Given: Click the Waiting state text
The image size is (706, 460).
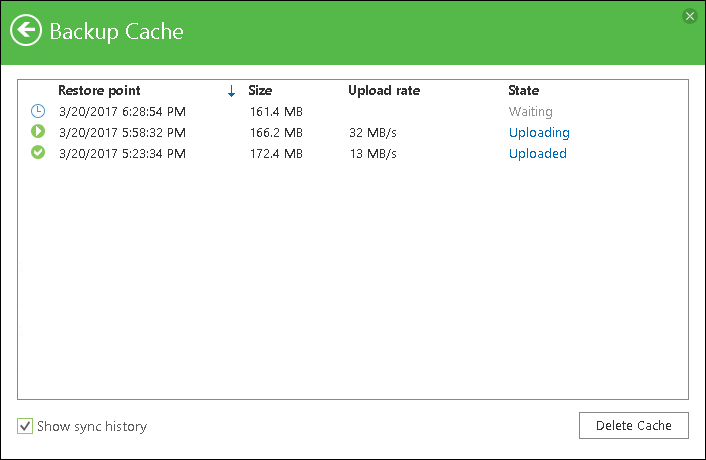Looking at the screenshot, I should (x=530, y=112).
